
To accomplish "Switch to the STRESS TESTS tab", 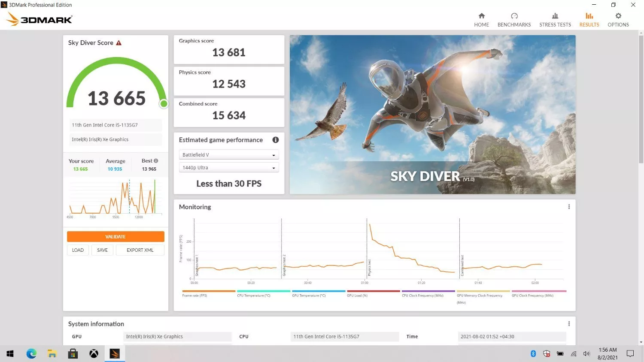I will [555, 20].
